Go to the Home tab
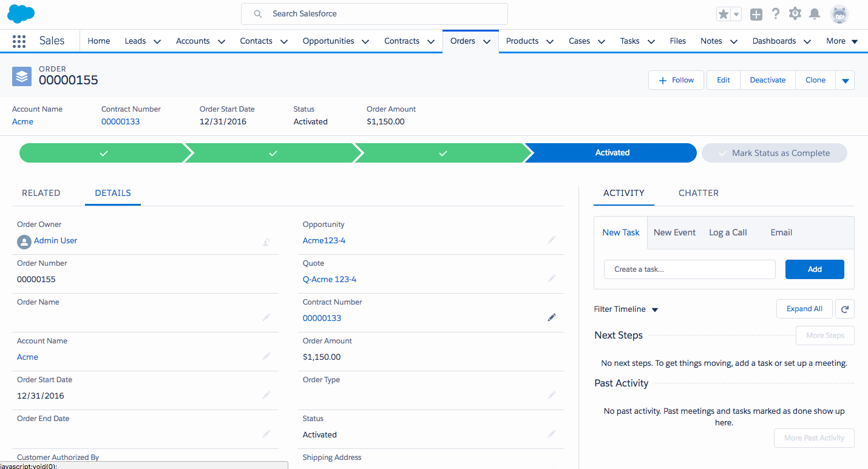The height and width of the screenshot is (469, 868). tap(99, 41)
